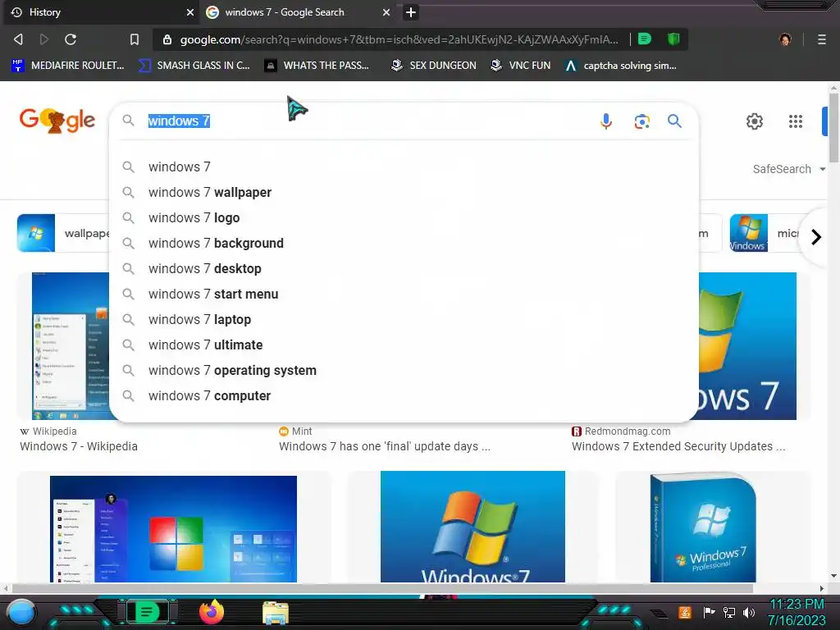Choose suggestion 'windows 7 ultimate'
Image resolution: width=840 pixels, height=630 pixels.
coord(404,345)
